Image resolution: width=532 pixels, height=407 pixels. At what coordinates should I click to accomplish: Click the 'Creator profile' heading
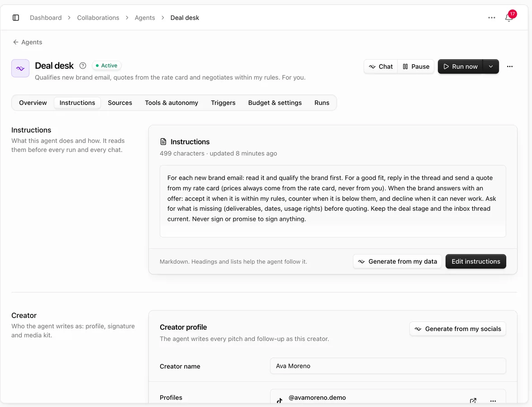pyautogui.click(x=183, y=327)
